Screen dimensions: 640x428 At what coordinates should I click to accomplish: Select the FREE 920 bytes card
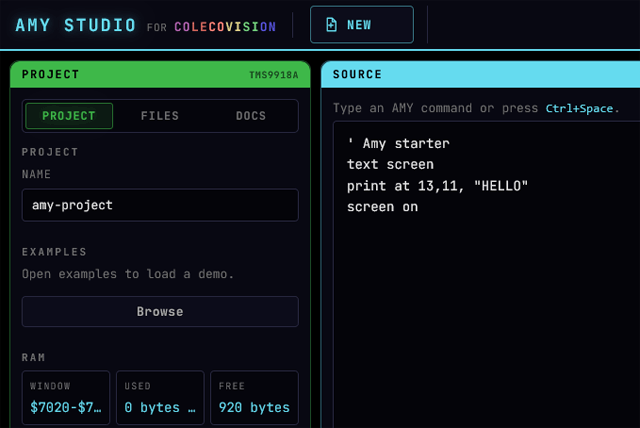[x=254, y=398]
